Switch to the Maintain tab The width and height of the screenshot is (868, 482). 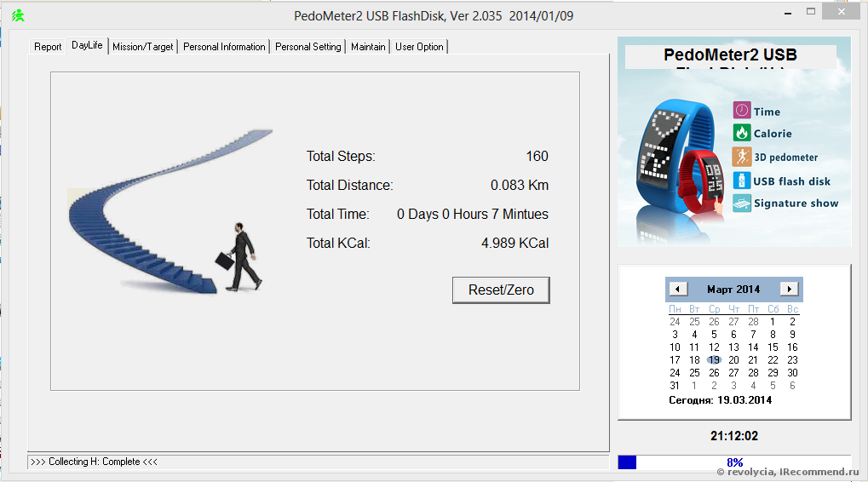pos(368,47)
